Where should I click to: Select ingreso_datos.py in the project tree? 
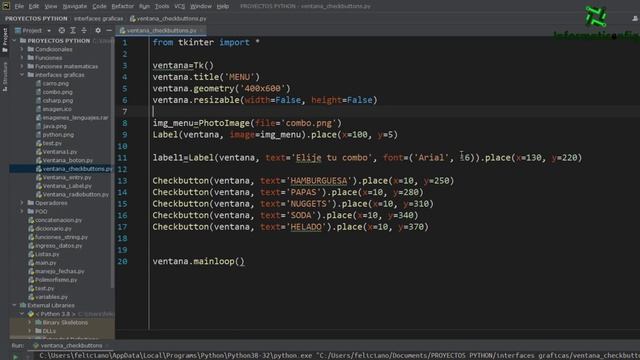coord(59,246)
